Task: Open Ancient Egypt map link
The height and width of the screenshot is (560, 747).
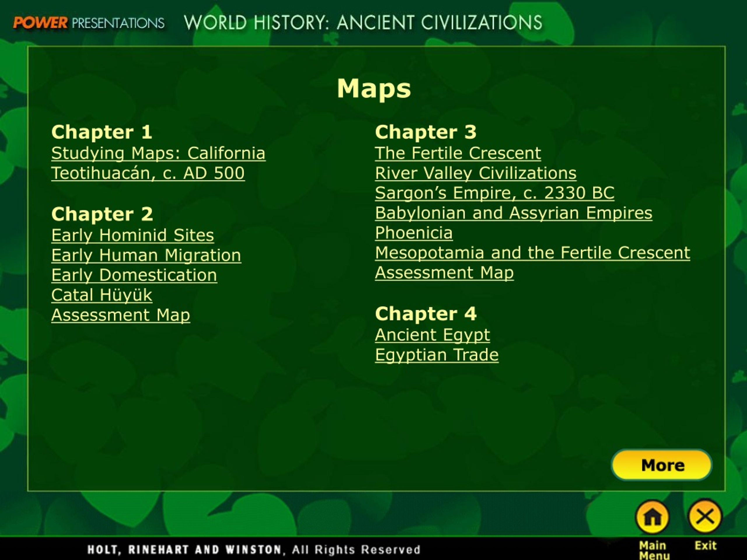Action: pyautogui.click(x=432, y=335)
